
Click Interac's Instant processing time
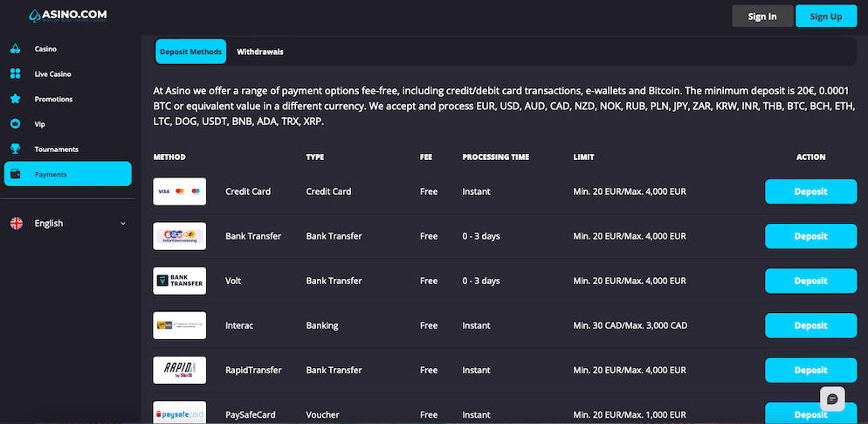pos(476,325)
